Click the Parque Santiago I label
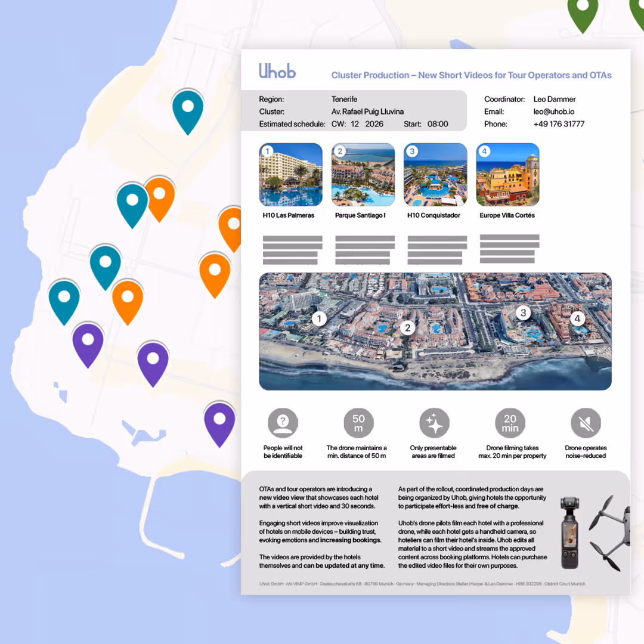Viewport: 644px width, 644px height. (360, 215)
